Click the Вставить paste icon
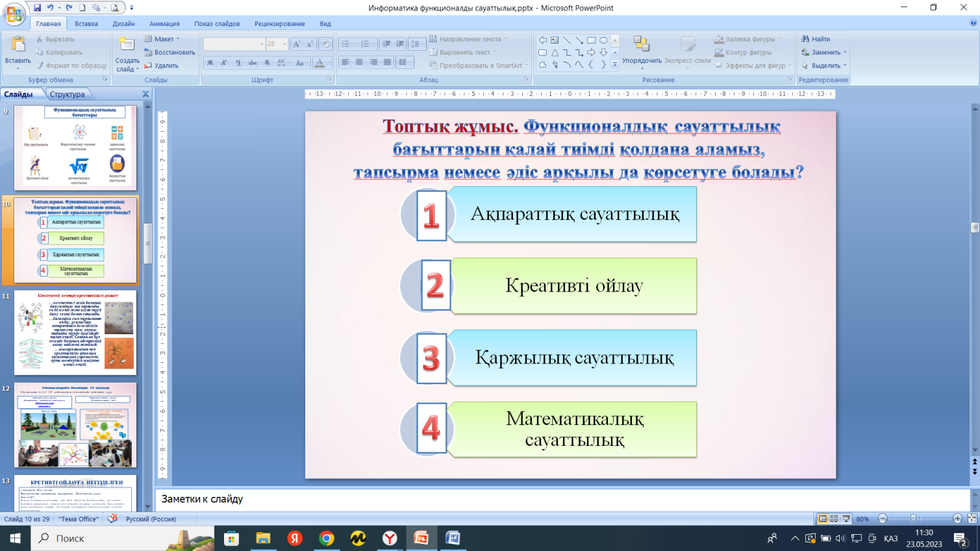The width and height of the screenshot is (980, 551). click(18, 45)
